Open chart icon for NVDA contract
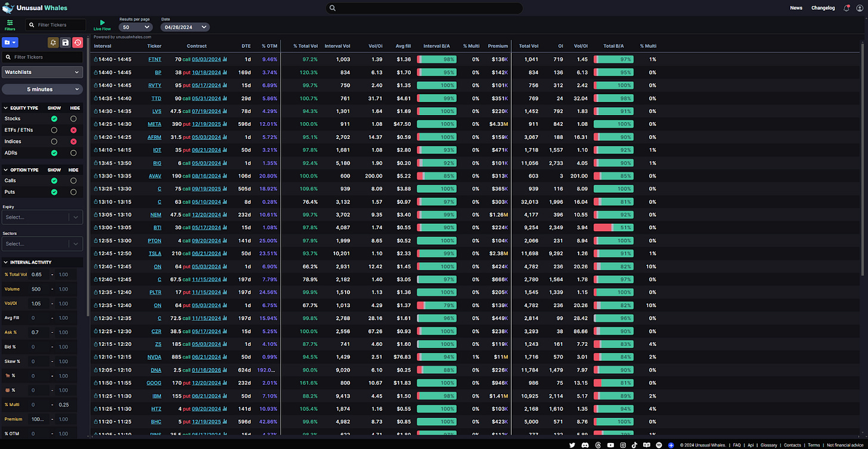The width and height of the screenshot is (868, 449). pyautogui.click(x=225, y=357)
